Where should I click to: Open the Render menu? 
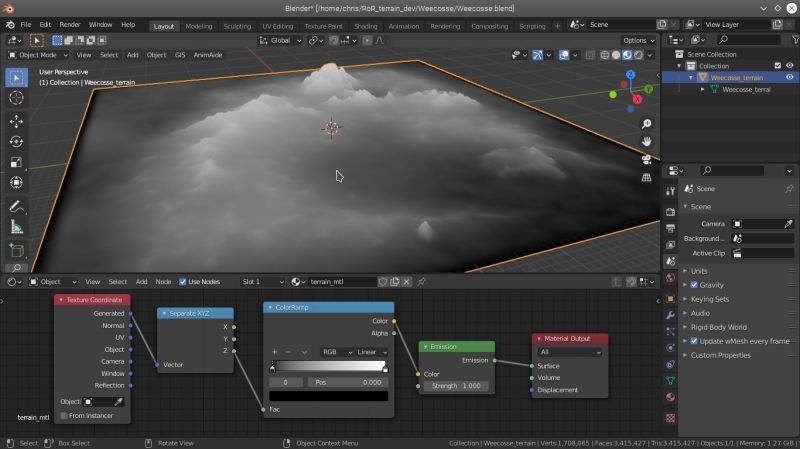click(x=69, y=24)
